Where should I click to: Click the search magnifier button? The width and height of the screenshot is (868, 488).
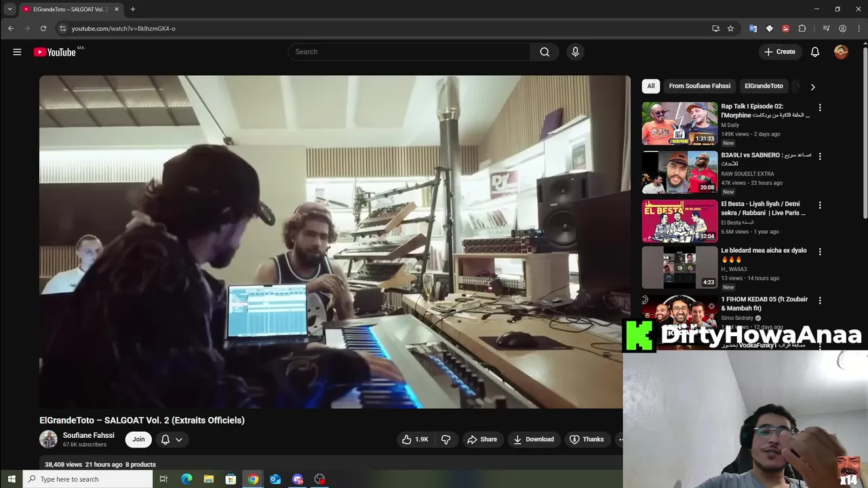pos(545,52)
